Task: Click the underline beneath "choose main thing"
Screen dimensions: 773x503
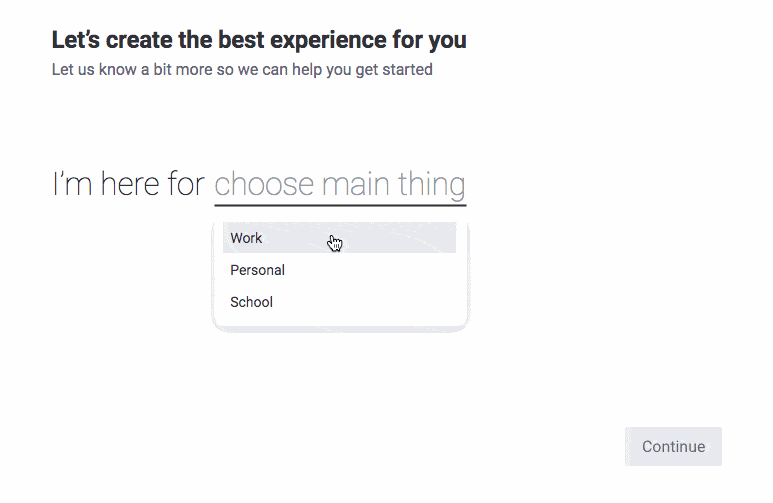Action: pos(340,205)
